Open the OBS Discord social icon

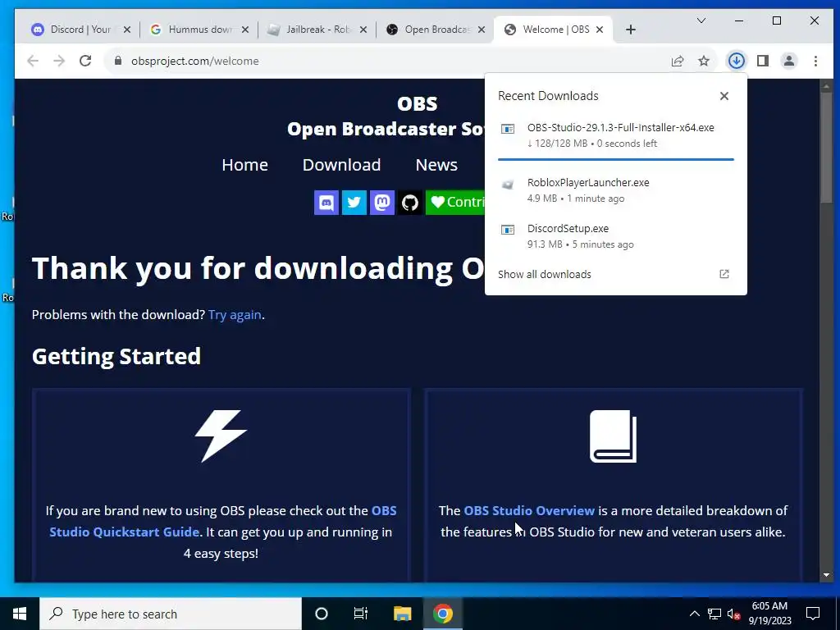[x=326, y=203]
